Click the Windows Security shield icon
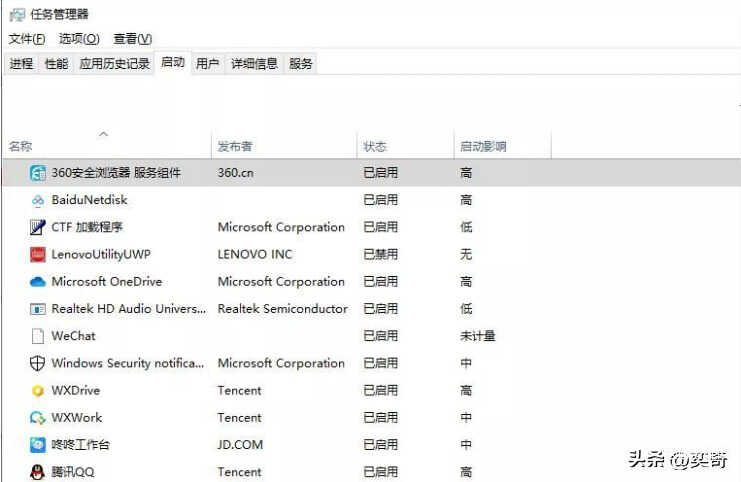 38,363
